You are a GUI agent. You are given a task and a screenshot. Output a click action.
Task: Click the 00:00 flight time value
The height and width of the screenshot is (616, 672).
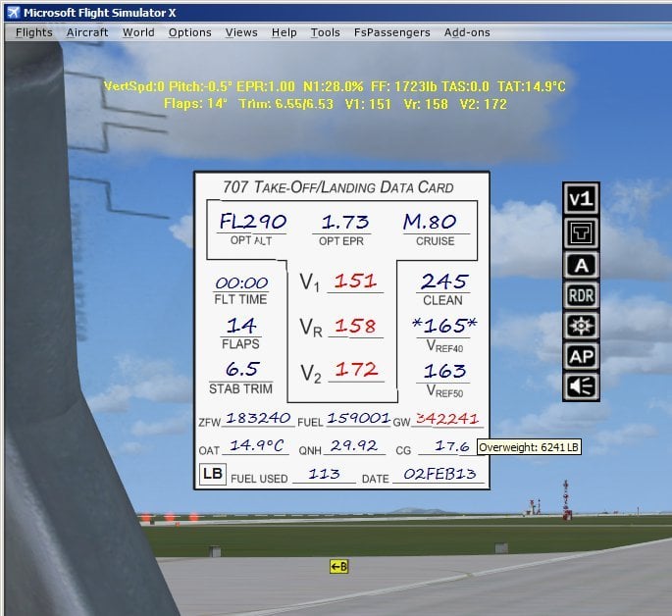pyautogui.click(x=241, y=282)
